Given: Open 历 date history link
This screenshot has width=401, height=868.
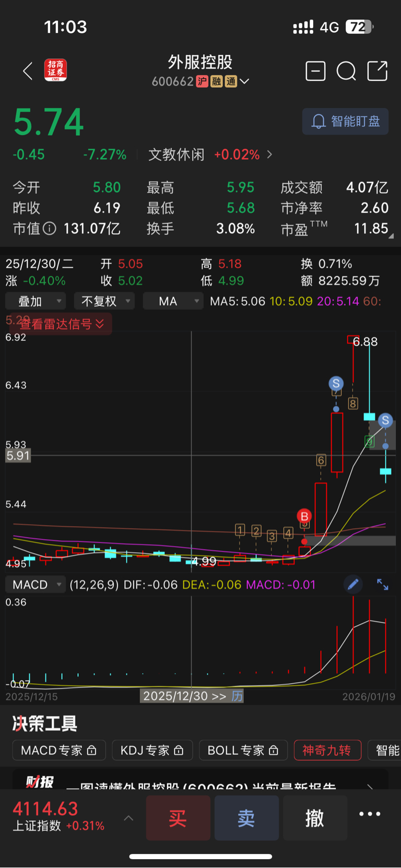Looking at the screenshot, I should [237, 696].
